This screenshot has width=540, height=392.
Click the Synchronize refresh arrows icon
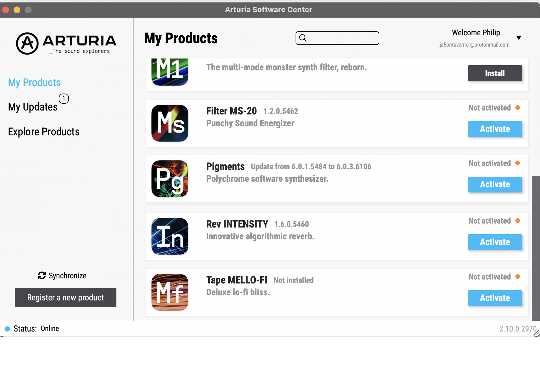tap(42, 276)
